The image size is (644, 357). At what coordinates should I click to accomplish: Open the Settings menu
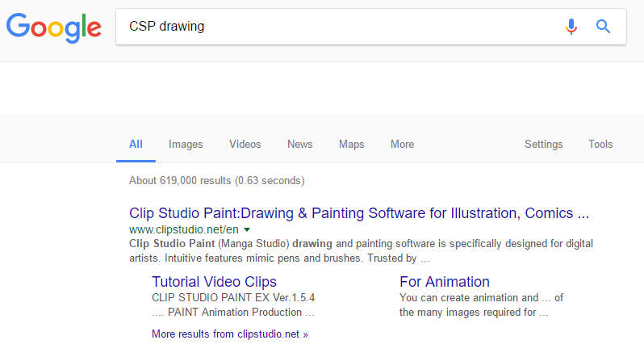pyautogui.click(x=543, y=145)
